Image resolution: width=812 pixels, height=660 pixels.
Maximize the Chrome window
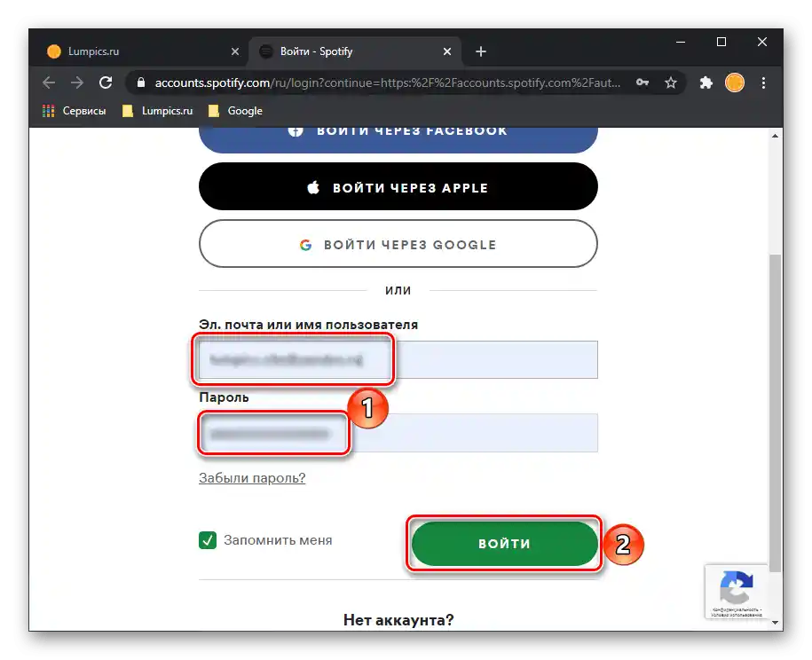(x=721, y=42)
